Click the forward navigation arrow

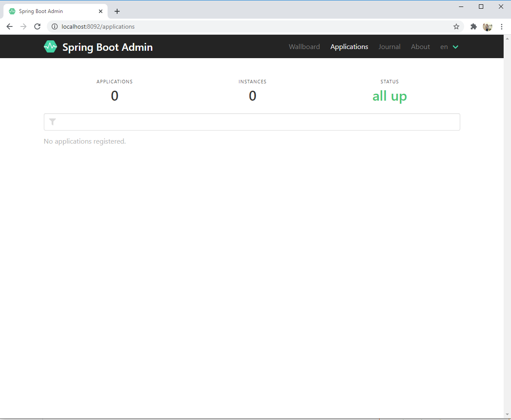pos(23,26)
